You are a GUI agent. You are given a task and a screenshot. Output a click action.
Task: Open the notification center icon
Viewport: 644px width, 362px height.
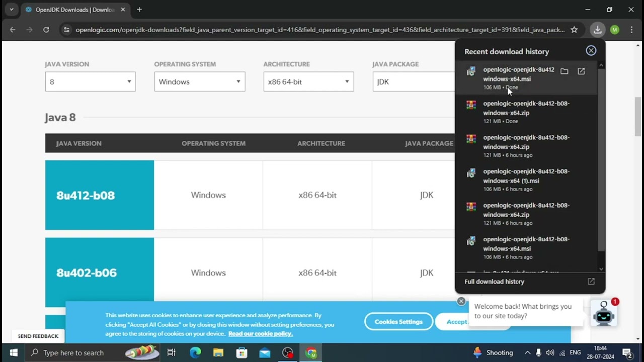point(627,352)
